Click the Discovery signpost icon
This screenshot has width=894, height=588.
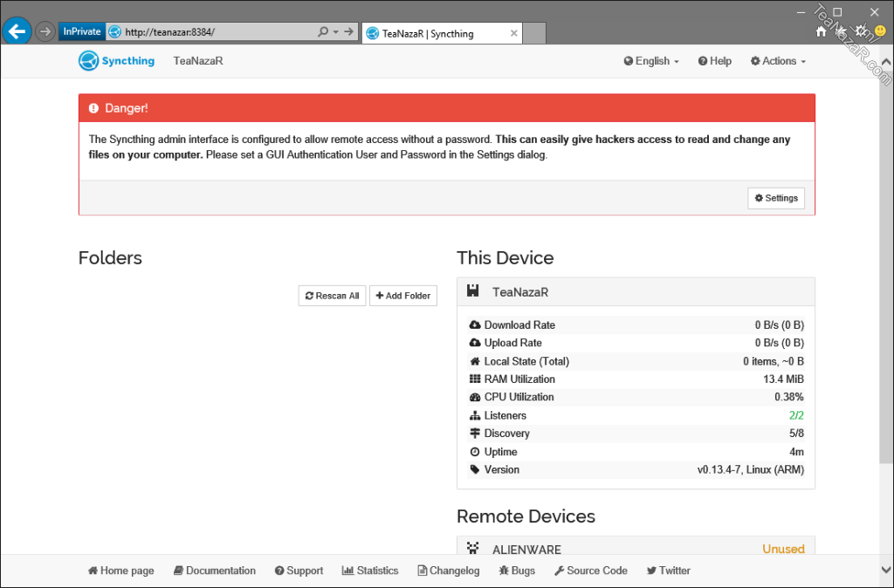[x=474, y=433]
